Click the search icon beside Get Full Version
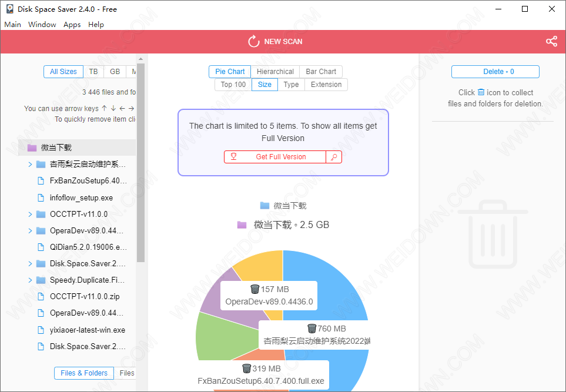 [x=333, y=157]
